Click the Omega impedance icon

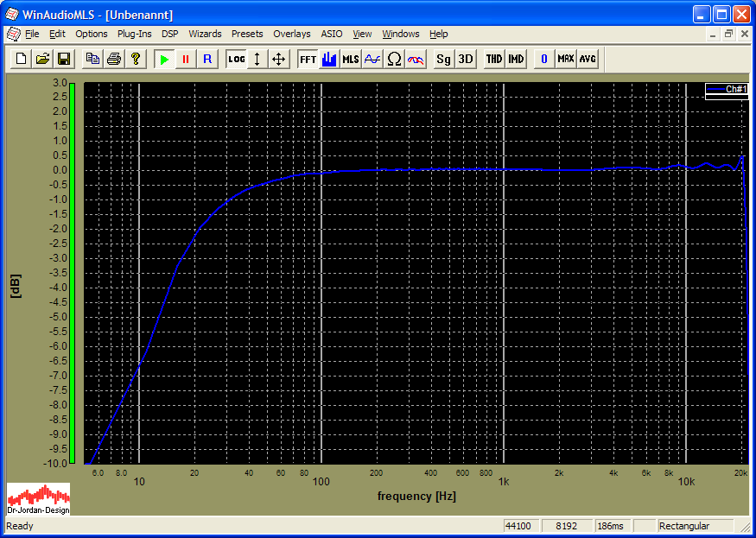click(x=394, y=59)
